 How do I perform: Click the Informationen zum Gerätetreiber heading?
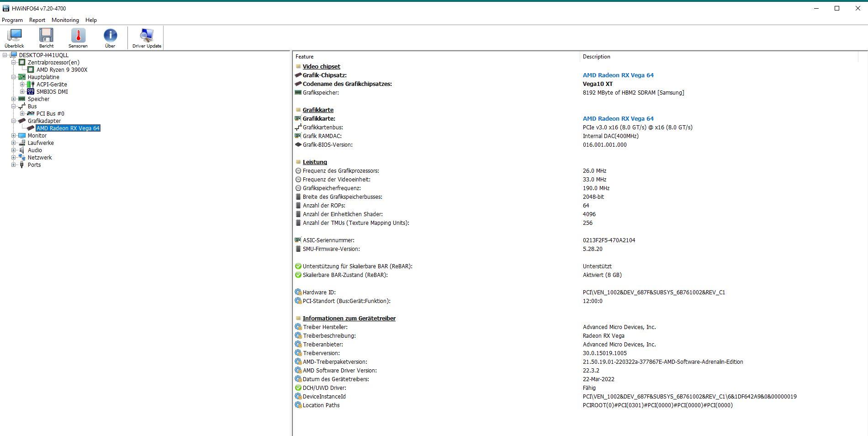click(349, 319)
